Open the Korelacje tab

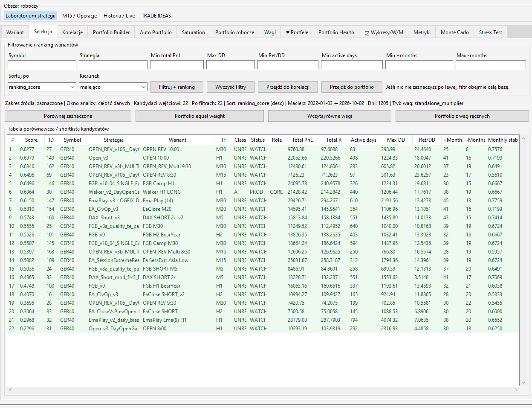click(72, 32)
